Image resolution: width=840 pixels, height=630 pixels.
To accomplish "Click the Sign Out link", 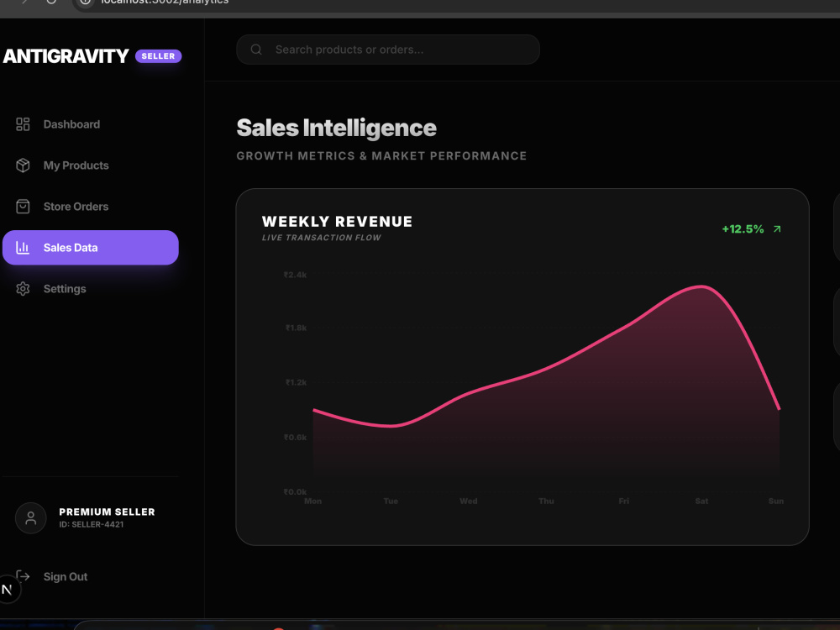I will point(66,577).
